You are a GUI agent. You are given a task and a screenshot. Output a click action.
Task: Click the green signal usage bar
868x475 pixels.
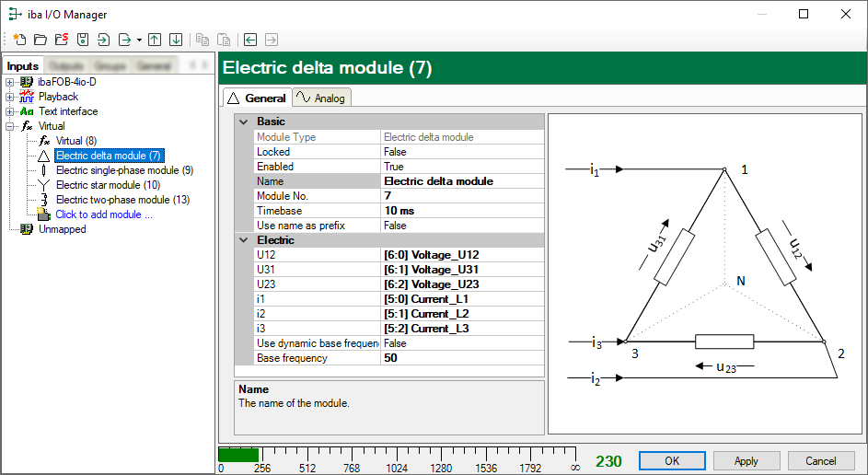[238, 455]
